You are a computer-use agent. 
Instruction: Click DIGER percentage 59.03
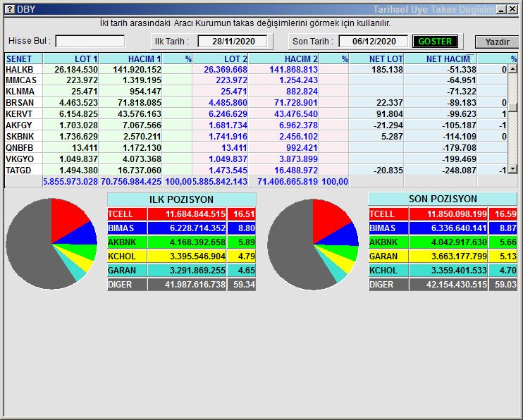tap(505, 285)
